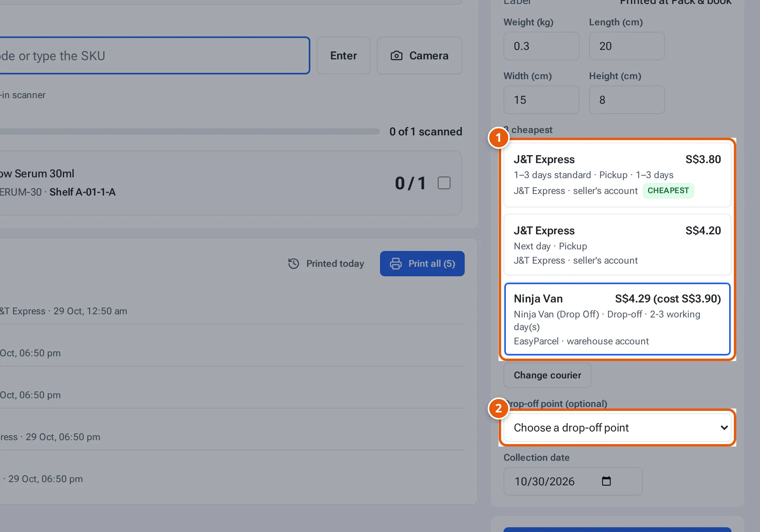
Task: Click the Width (cm) field showing 15
Action: [541, 100]
